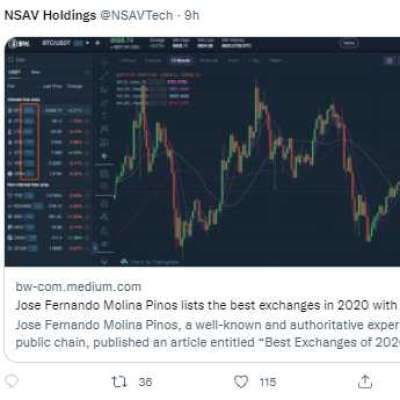Screen dimensions: 400x400
Task: Click the like count 115
Action: (x=268, y=382)
